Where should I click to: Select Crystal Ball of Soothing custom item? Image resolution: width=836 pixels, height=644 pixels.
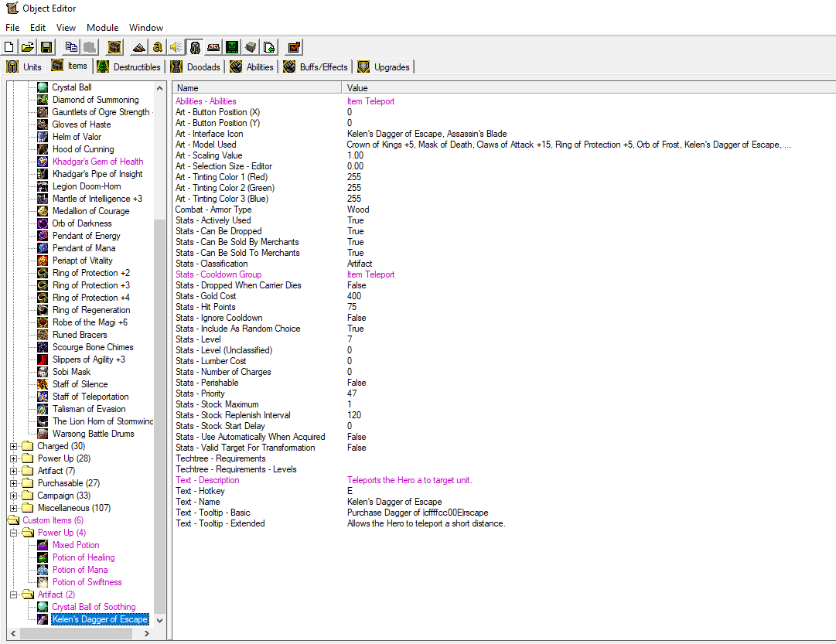[x=94, y=607]
